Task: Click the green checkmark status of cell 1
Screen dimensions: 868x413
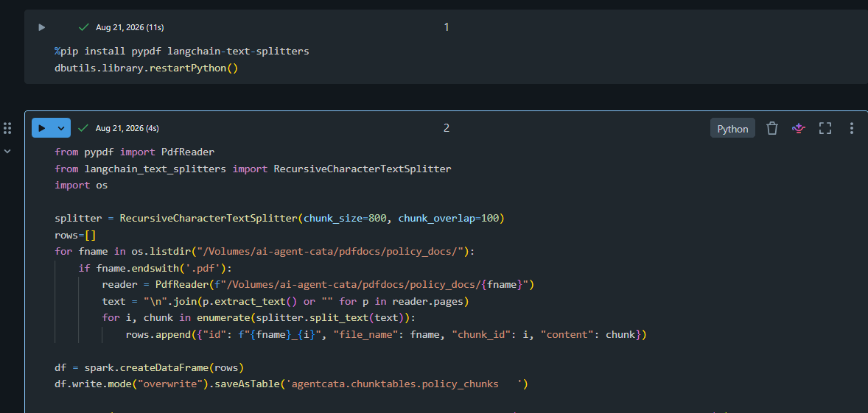Action: coord(84,27)
